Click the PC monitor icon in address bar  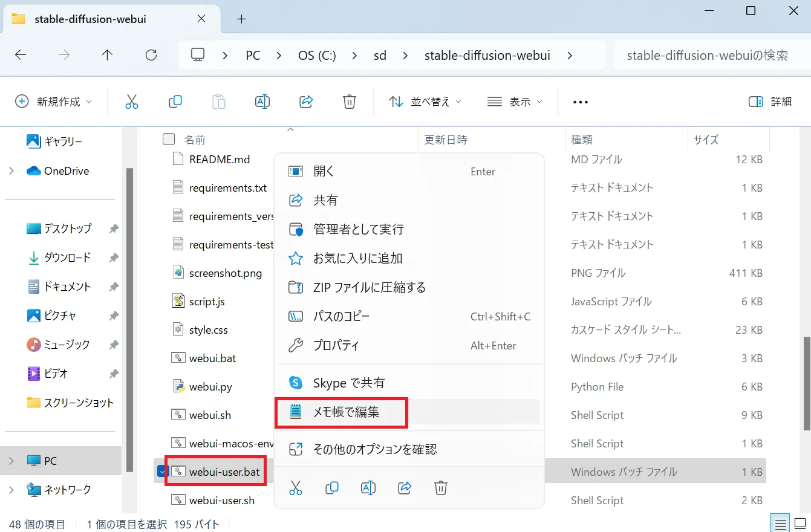(198, 55)
